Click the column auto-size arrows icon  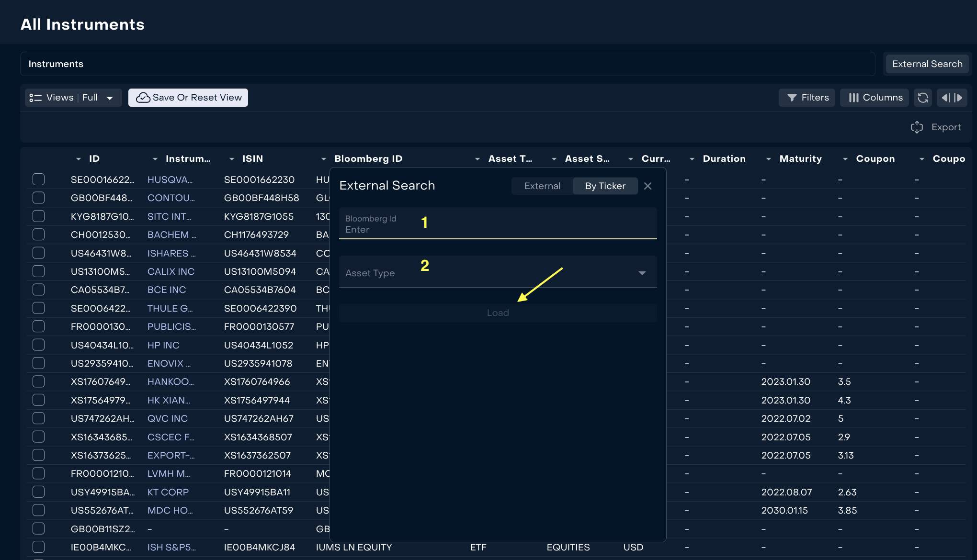(952, 98)
